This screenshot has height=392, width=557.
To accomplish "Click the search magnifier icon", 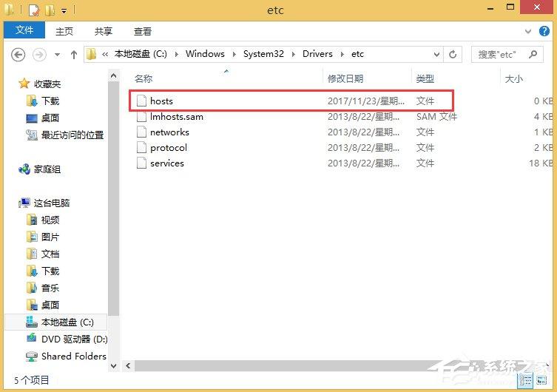I will [533, 54].
